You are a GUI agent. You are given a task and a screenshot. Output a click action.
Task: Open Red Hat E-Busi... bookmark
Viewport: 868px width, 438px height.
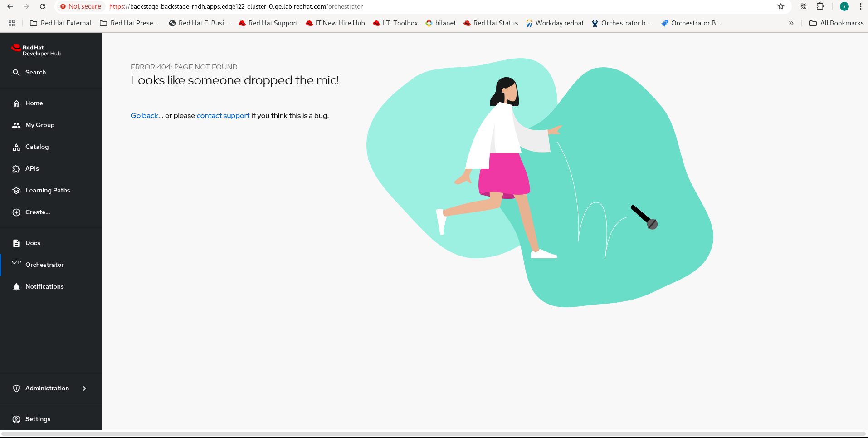click(x=200, y=23)
